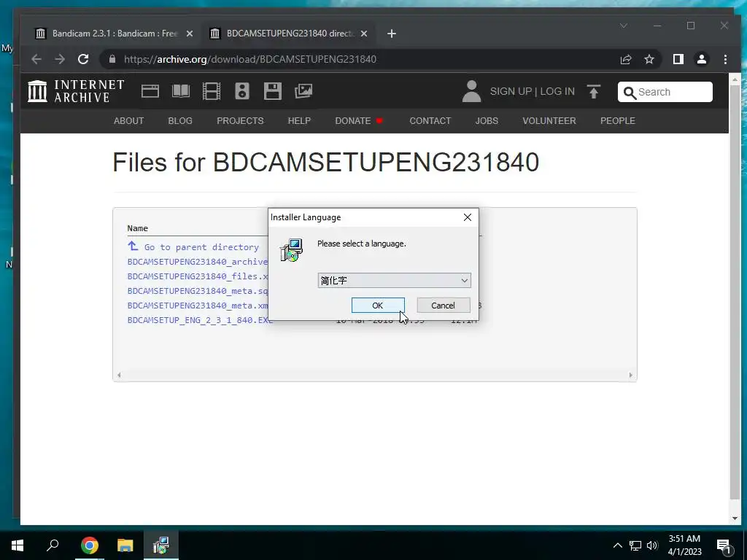Image resolution: width=747 pixels, height=560 pixels.
Task: Cancel the Installer Language dialog
Action: click(x=443, y=306)
